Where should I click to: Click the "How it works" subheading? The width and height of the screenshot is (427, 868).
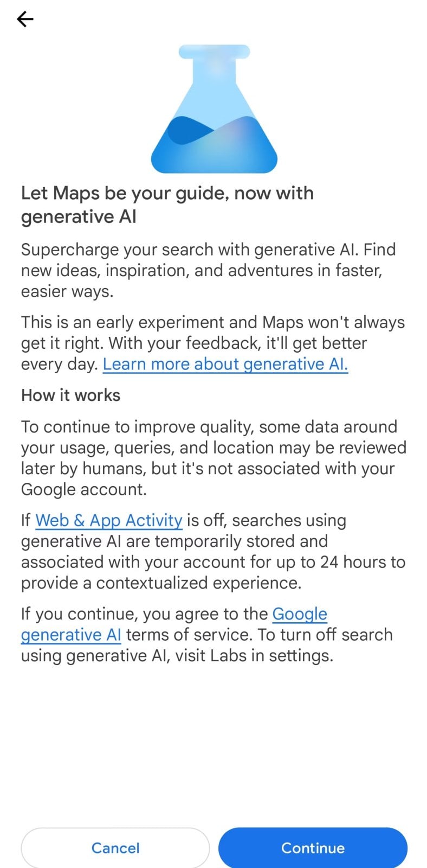pos(70,395)
